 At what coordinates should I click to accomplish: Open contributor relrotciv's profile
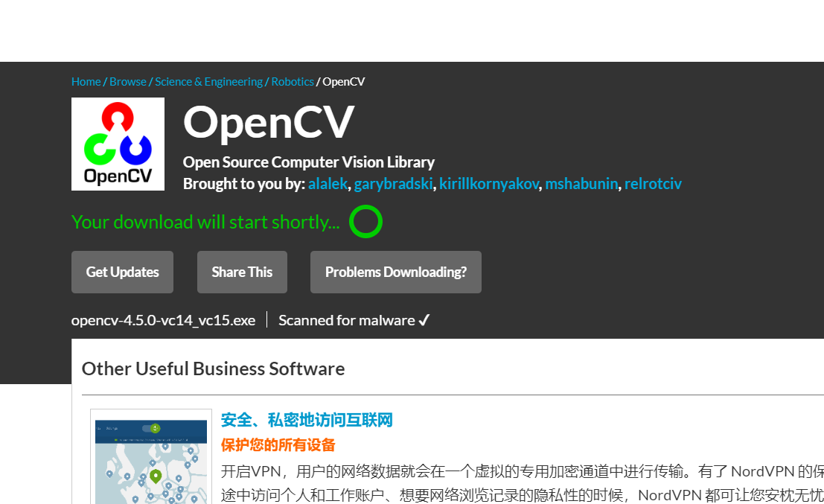pyautogui.click(x=653, y=183)
